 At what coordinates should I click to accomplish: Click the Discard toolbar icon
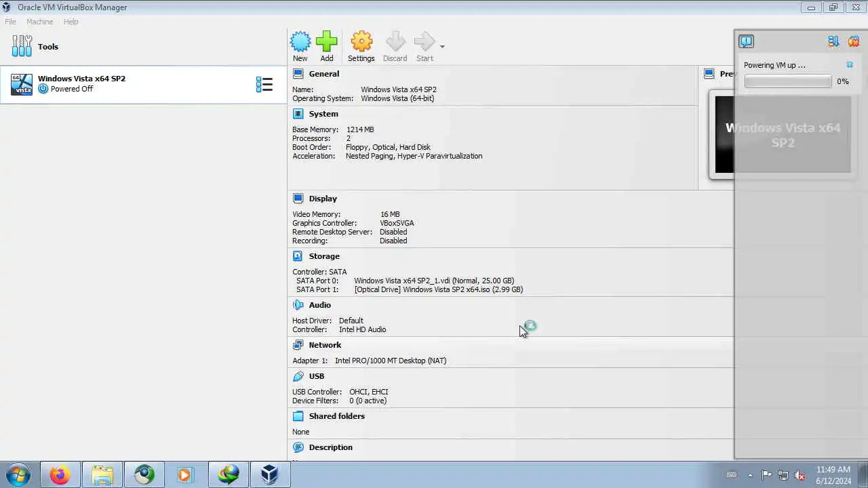(395, 42)
